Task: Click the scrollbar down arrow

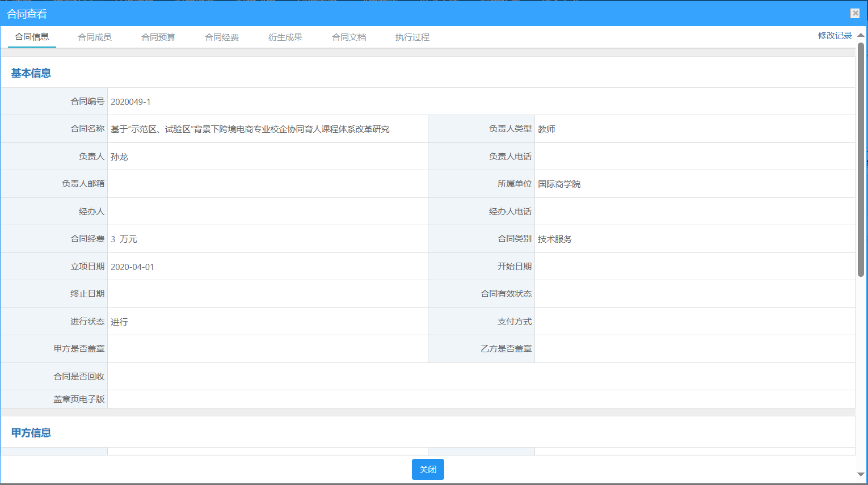Action: [x=861, y=474]
